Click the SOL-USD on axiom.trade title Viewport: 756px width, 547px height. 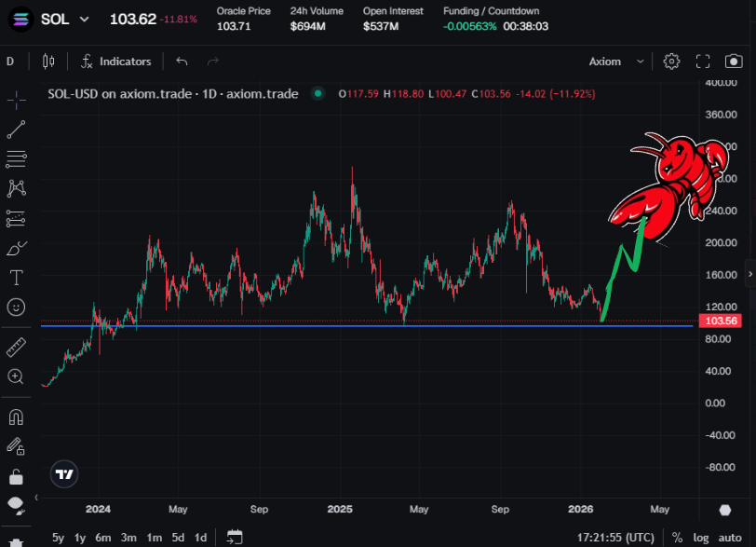click(x=173, y=93)
